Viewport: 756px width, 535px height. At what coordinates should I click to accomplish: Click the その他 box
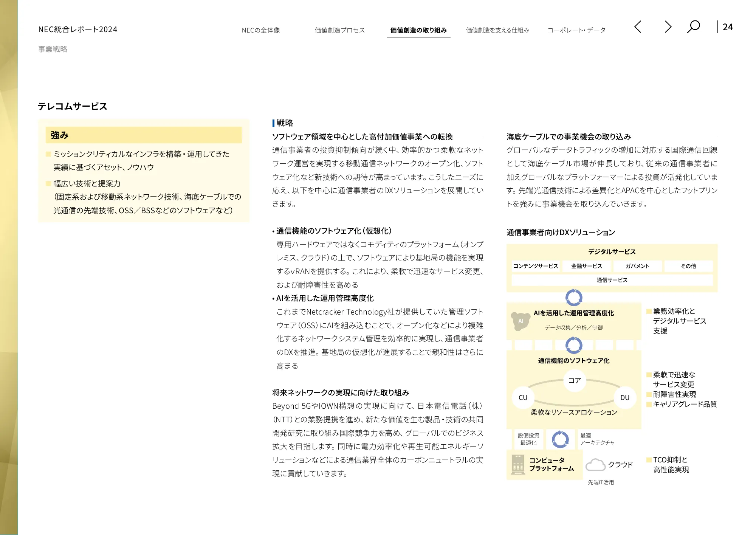point(689,266)
